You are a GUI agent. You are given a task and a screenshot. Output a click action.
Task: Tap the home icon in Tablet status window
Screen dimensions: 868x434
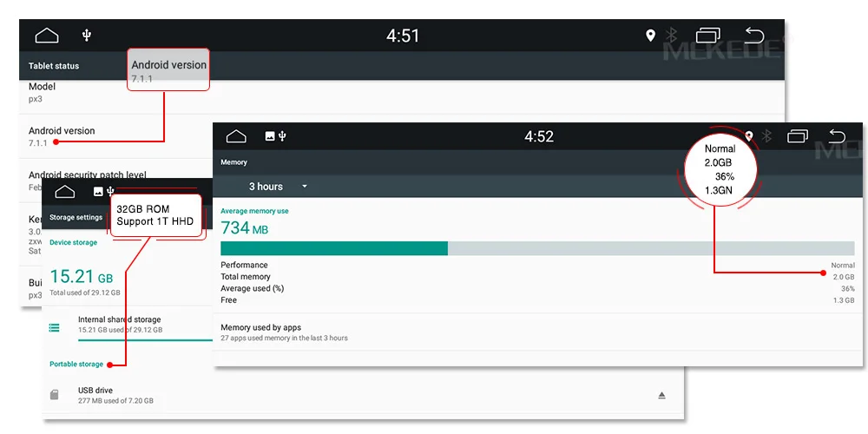point(47,36)
